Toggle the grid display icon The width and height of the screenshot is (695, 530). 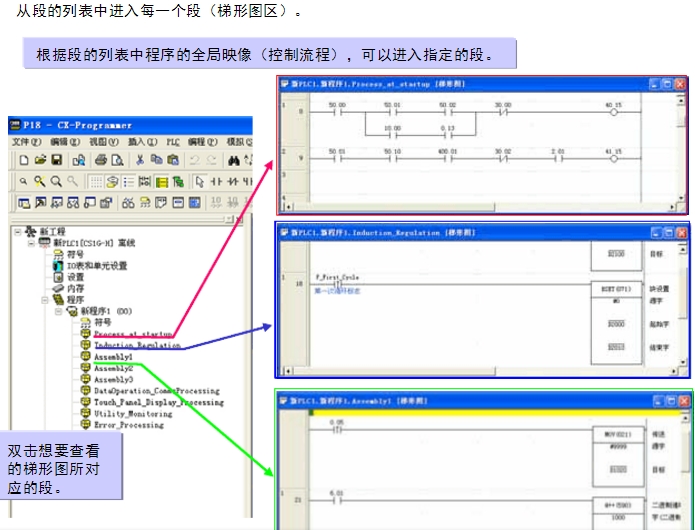[96, 182]
